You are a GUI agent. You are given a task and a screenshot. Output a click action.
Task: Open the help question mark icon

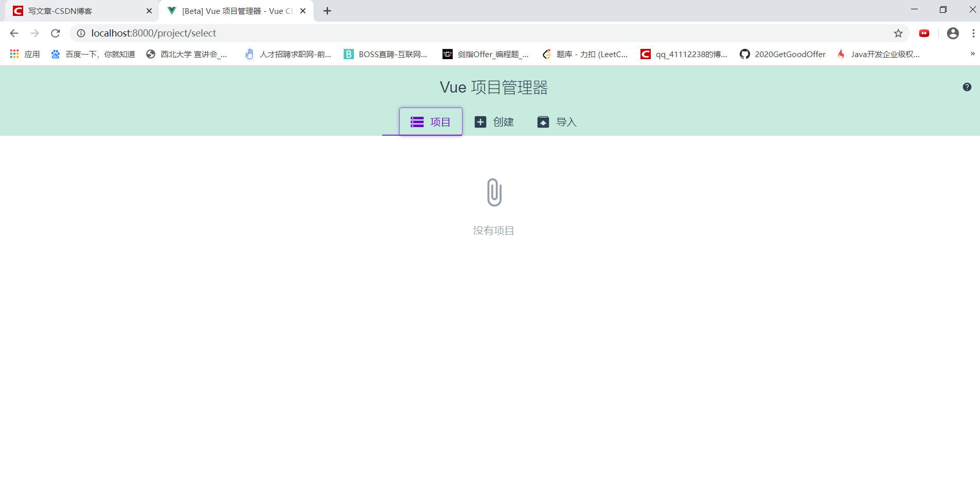967,87
